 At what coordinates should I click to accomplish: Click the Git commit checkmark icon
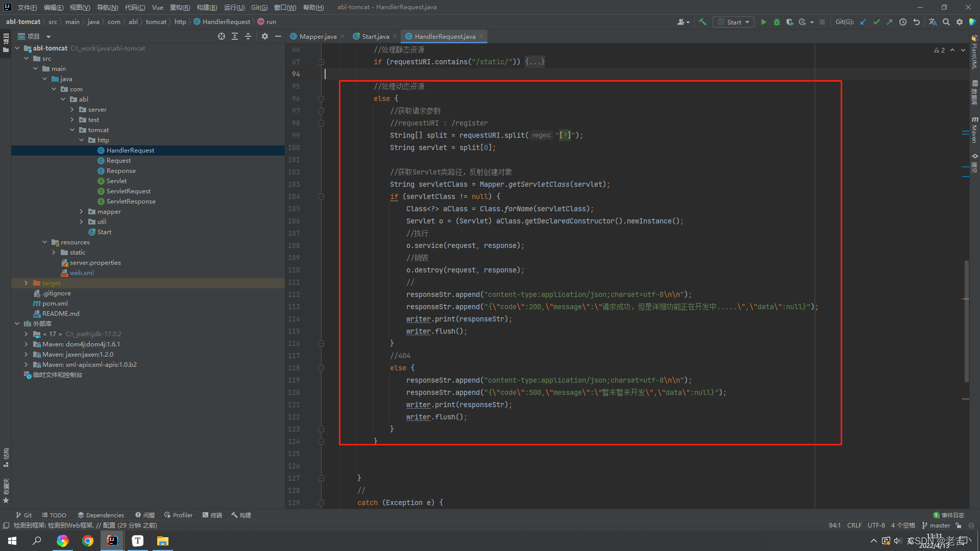click(x=876, y=22)
